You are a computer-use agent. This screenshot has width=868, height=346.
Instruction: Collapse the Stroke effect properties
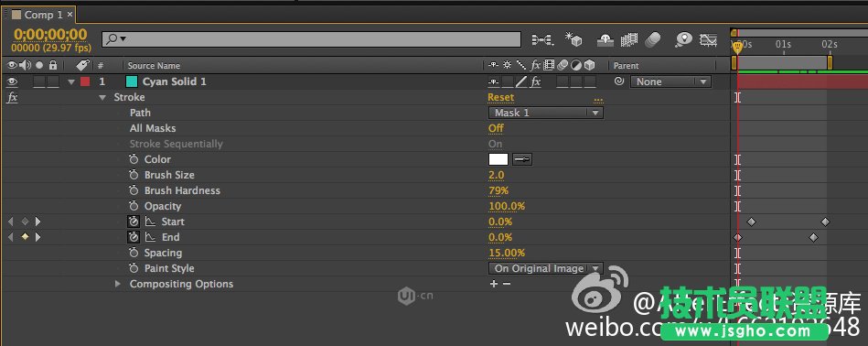(102, 97)
